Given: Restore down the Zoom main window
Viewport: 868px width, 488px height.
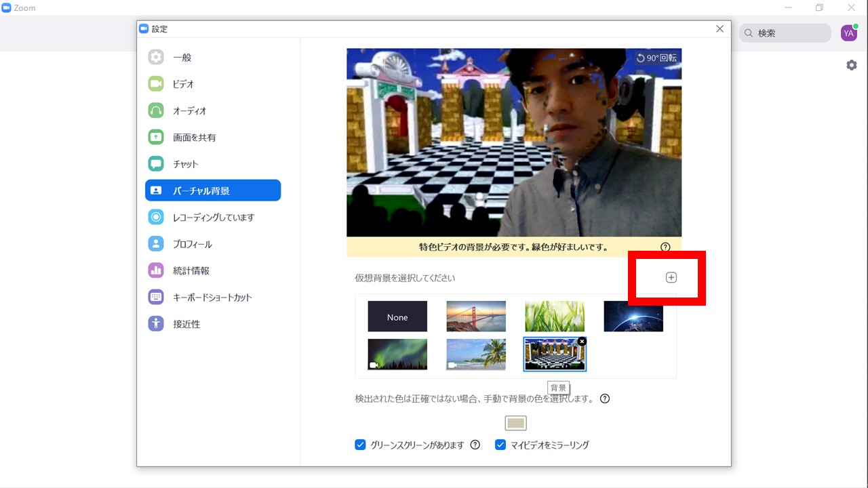Looking at the screenshot, I should 819,8.
